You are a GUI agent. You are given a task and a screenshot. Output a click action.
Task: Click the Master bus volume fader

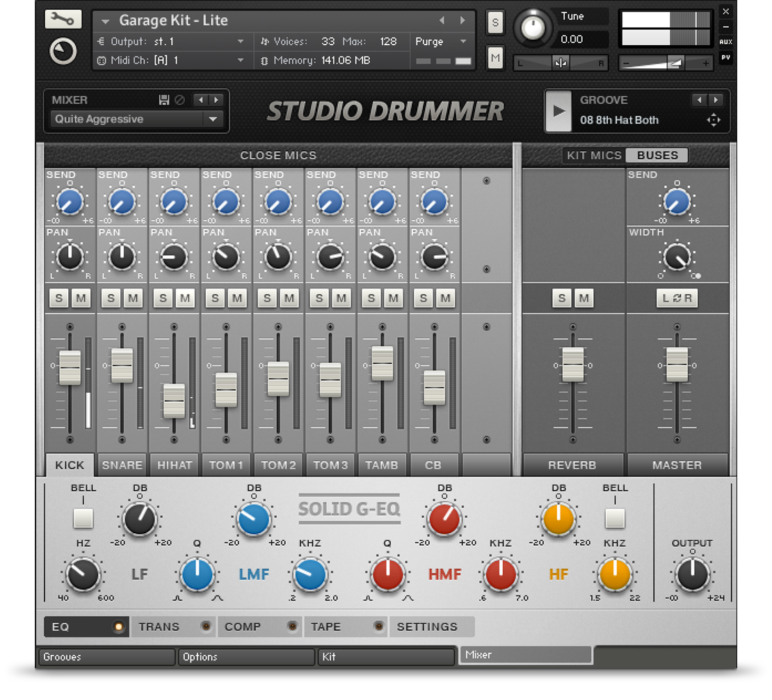677,364
